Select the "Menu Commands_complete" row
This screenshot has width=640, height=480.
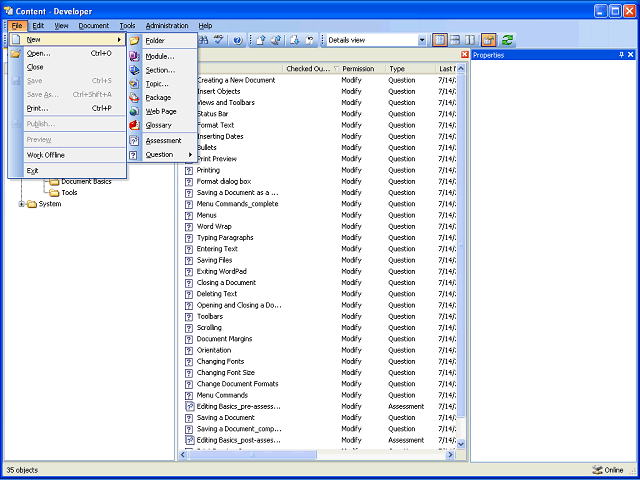click(x=320, y=204)
